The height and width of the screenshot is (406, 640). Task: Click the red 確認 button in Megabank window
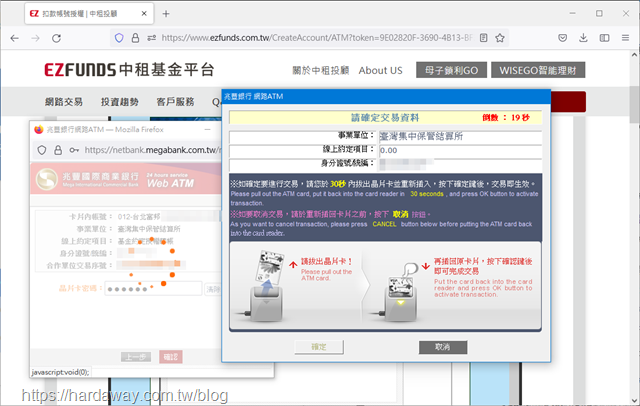pos(171,357)
